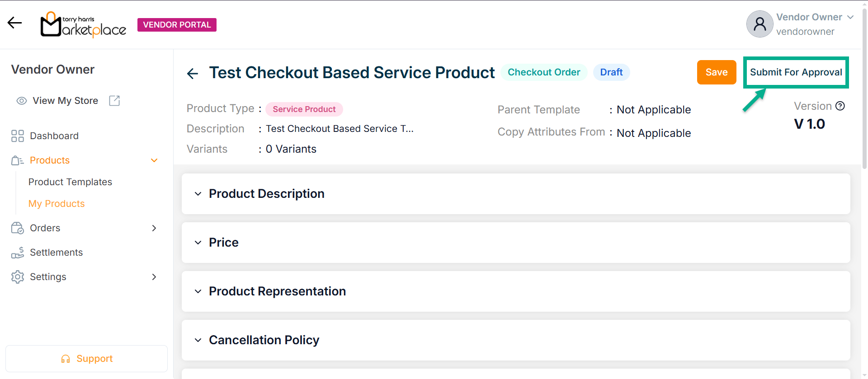Open Product Templates in sidebar
868x379 pixels.
(70, 182)
